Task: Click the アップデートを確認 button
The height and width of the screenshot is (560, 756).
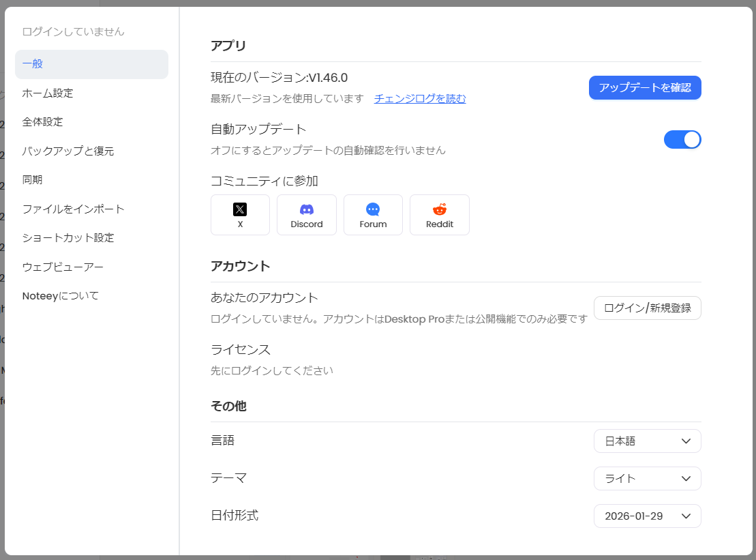Action: [645, 88]
